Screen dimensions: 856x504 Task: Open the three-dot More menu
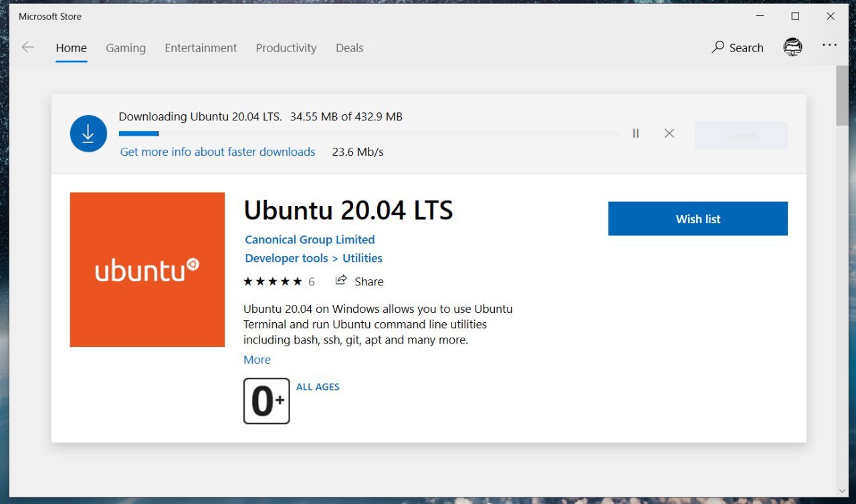[830, 45]
